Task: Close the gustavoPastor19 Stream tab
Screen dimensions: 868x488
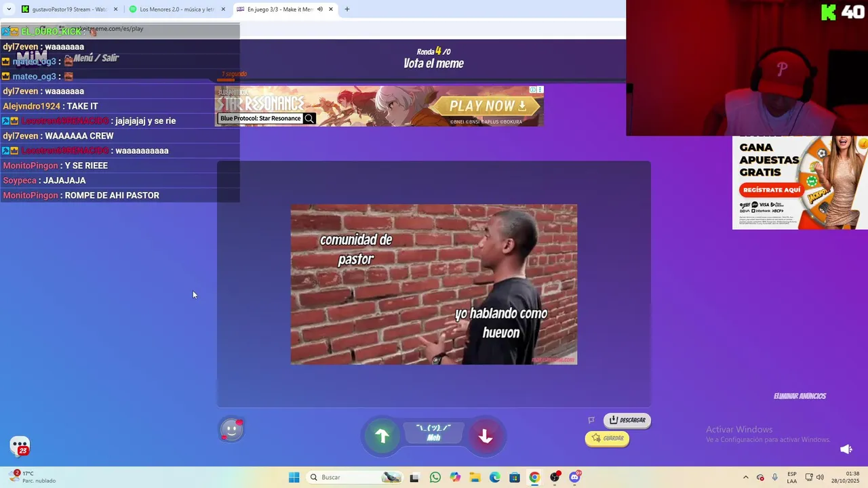Action: tap(116, 9)
